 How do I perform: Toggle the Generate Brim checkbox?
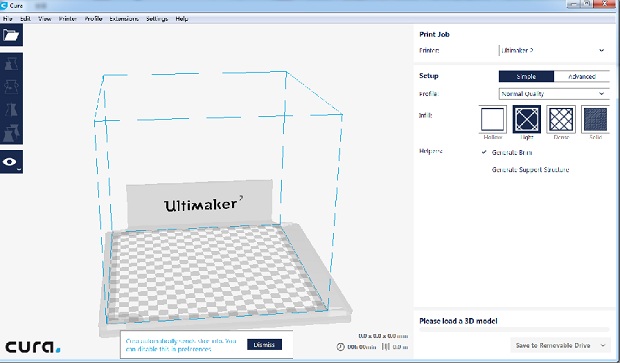pyautogui.click(x=484, y=152)
